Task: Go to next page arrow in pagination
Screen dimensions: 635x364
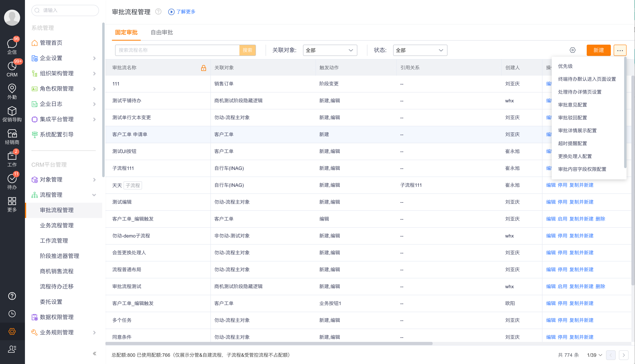Action: tap(624, 355)
